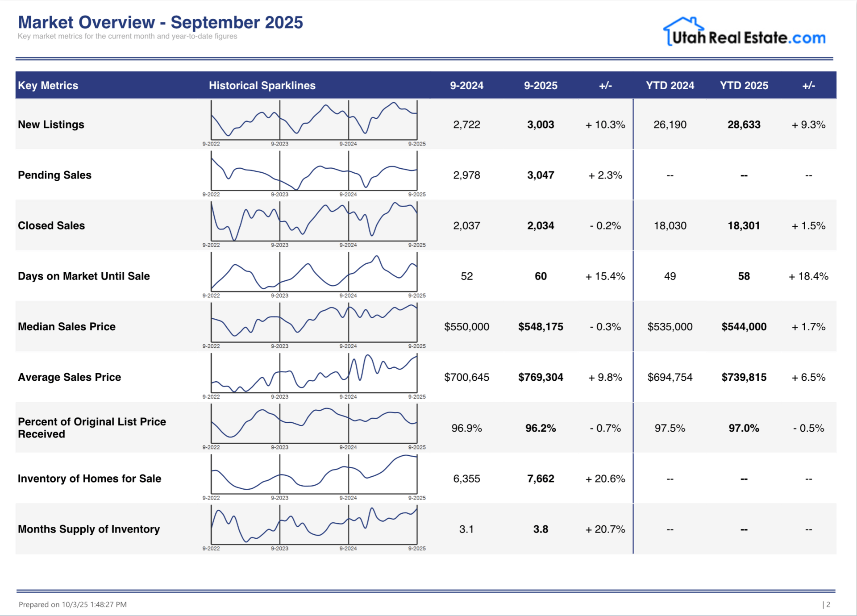Image resolution: width=857 pixels, height=616 pixels.
Task: Click the Key Metrics column header
Action: (x=48, y=85)
